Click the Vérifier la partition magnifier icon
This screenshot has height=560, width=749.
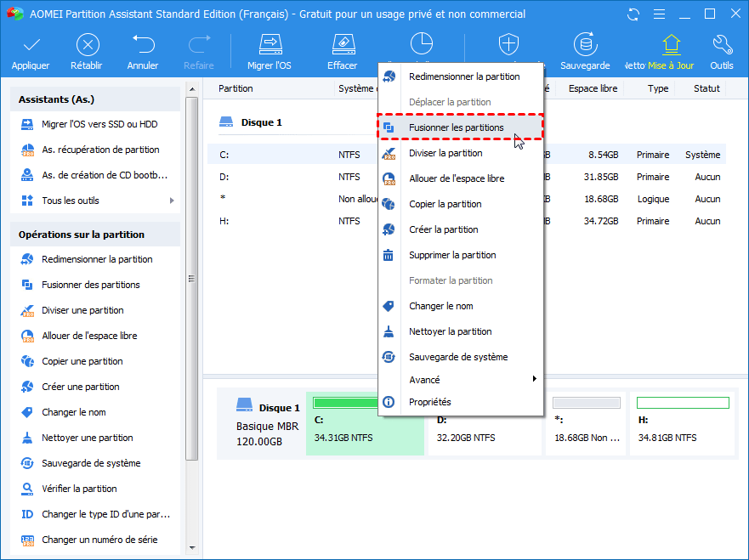(28, 489)
